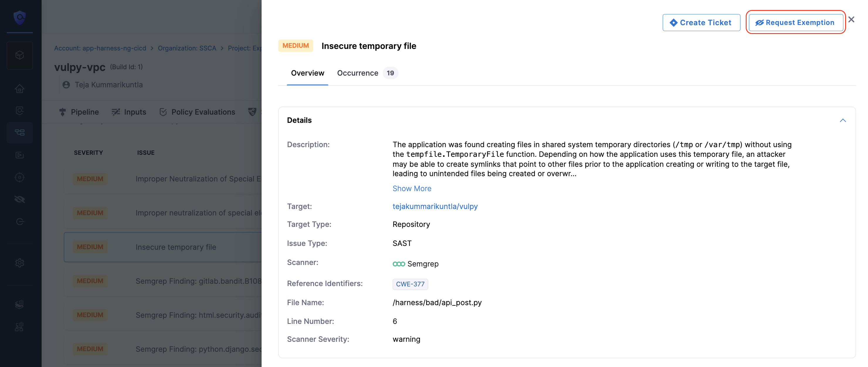The image size is (868, 367).
Task: Open tejakummarikuntla/vulpy target link
Action: tap(435, 206)
